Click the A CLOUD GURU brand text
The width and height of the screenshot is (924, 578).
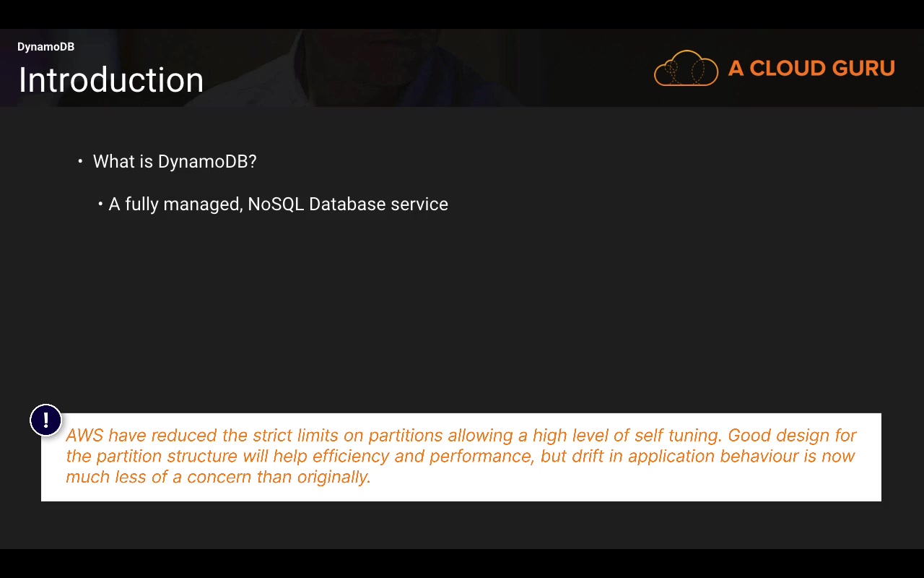click(811, 69)
